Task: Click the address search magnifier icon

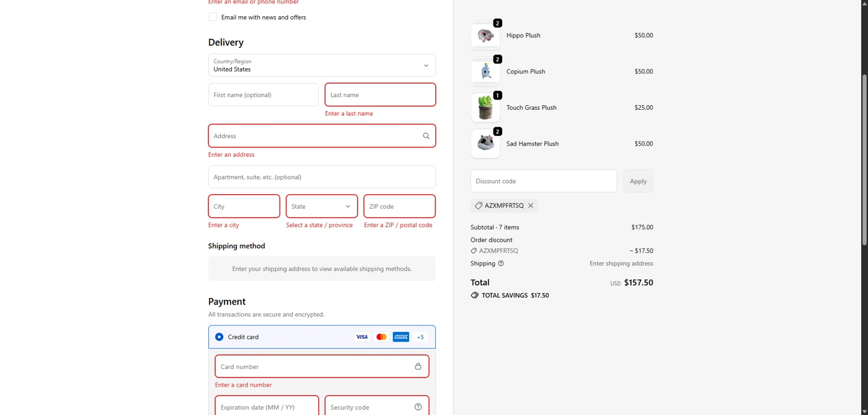Action: (x=426, y=136)
